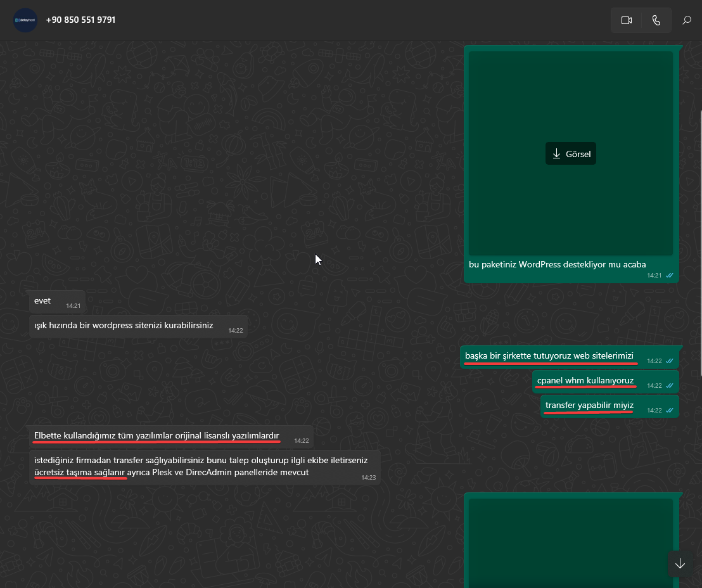
Task: Click the 14:21 timestamp beside 'evet'
Action: click(73, 306)
